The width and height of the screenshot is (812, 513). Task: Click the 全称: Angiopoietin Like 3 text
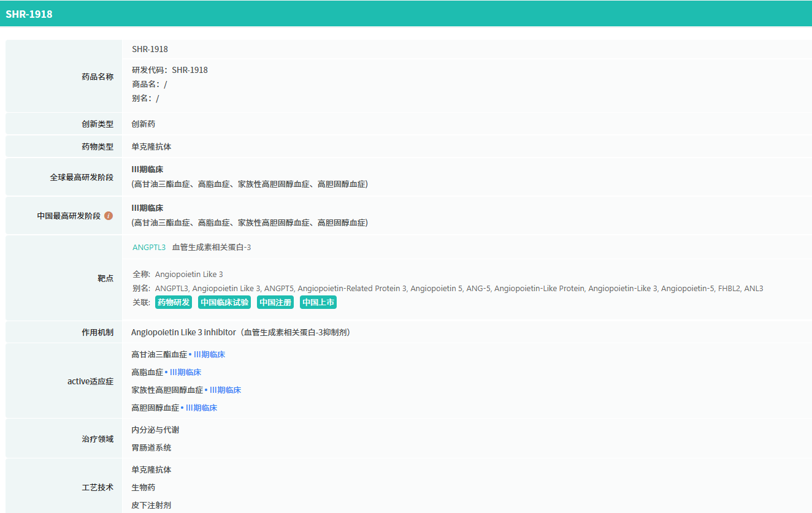[178, 274]
